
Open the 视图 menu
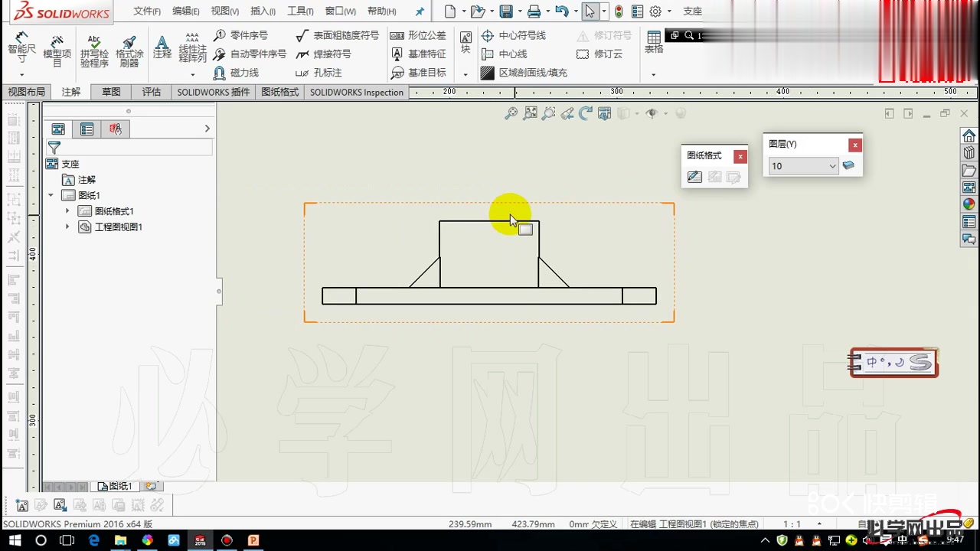click(225, 11)
